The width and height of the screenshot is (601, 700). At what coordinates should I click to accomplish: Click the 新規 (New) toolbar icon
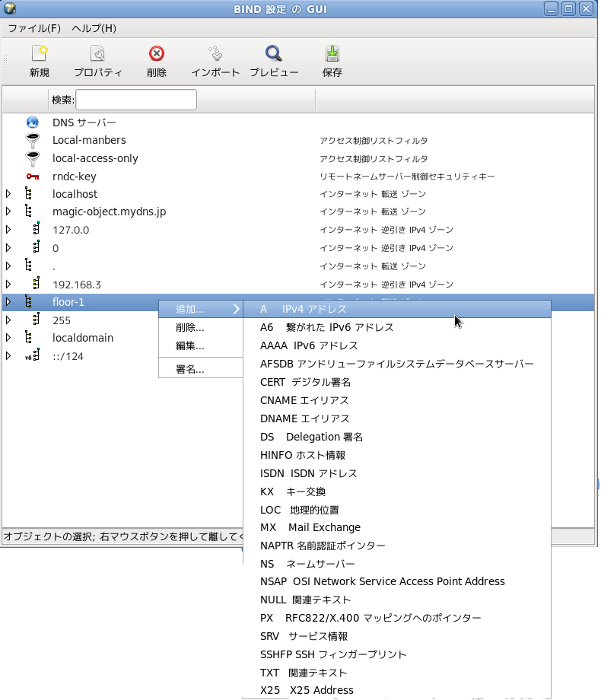tap(40, 54)
